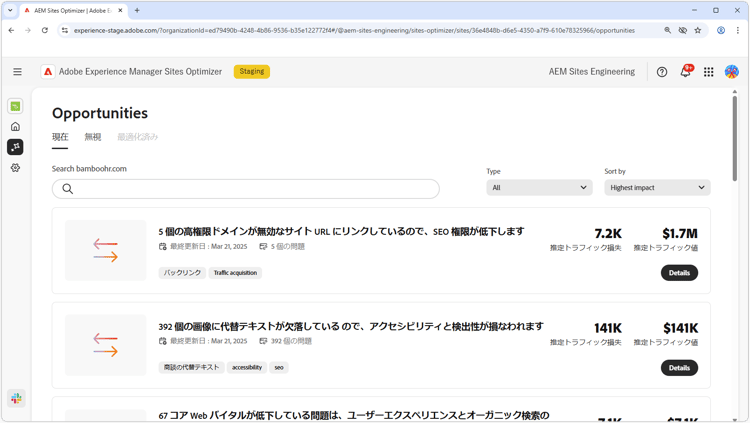The width and height of the screenshot is (750, 423).
Task: Open Details for the 392 images opportunity
Action: pos(679,367)
